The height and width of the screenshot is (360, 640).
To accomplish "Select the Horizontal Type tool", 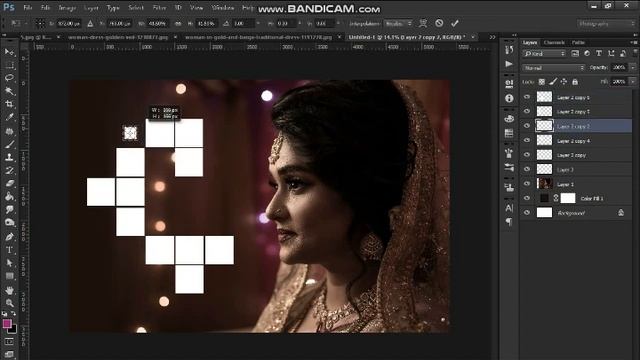I will [9, 250].
